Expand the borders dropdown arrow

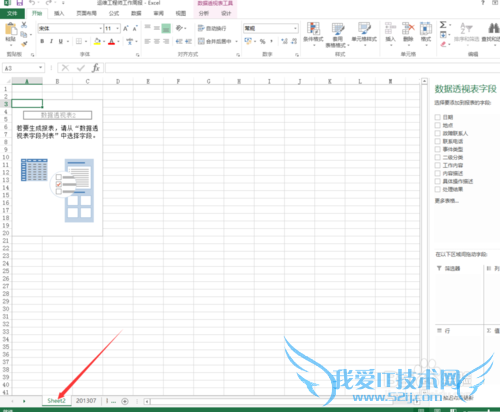[86, 41]
